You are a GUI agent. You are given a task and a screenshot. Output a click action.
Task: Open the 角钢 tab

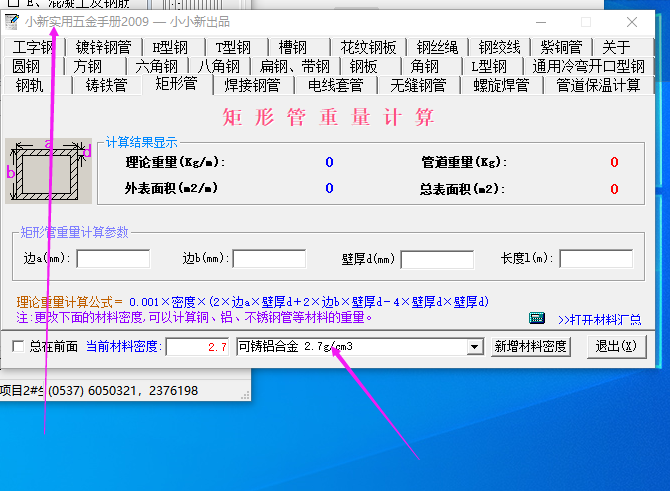pyautogui.click(x=425, y=66)
